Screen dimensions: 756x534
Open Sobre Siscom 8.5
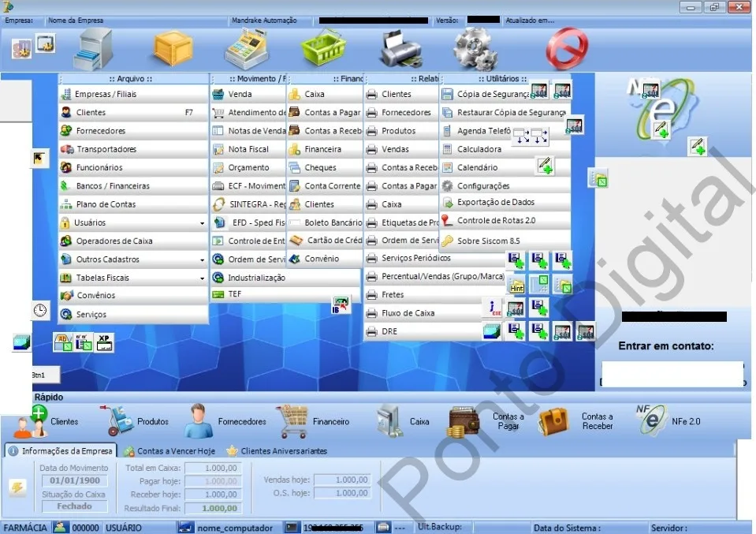[x=505, y=241]
